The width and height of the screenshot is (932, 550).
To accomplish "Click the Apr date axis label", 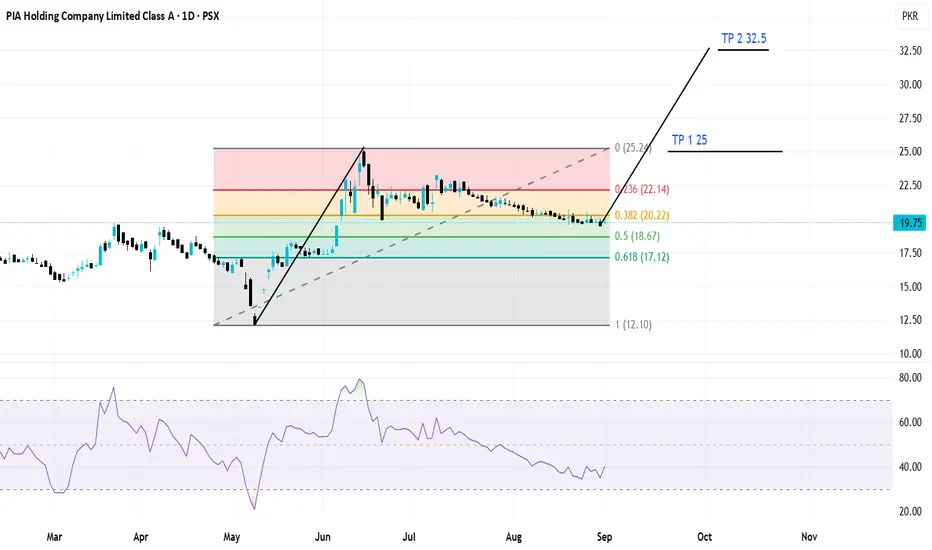I will pyautogui.click(x=141, y=537).
